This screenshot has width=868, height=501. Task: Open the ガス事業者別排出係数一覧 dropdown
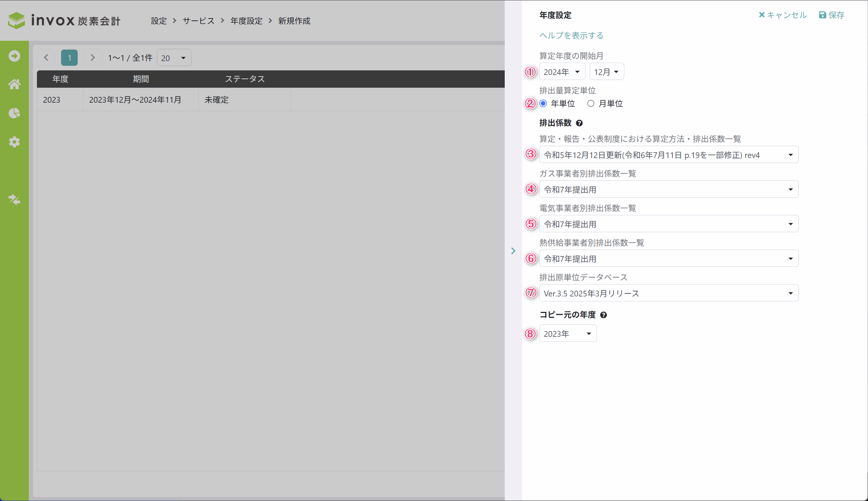click(x=669, y=189)
